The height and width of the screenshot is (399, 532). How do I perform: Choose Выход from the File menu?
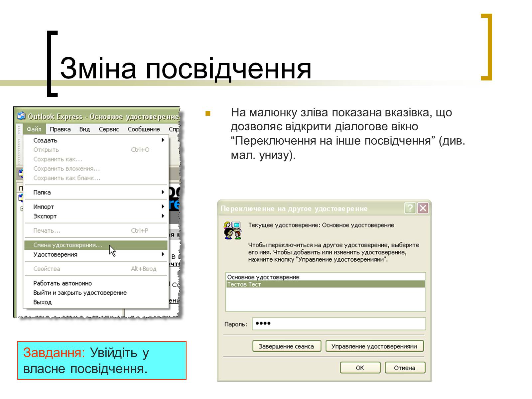click(x=96, y=302)
